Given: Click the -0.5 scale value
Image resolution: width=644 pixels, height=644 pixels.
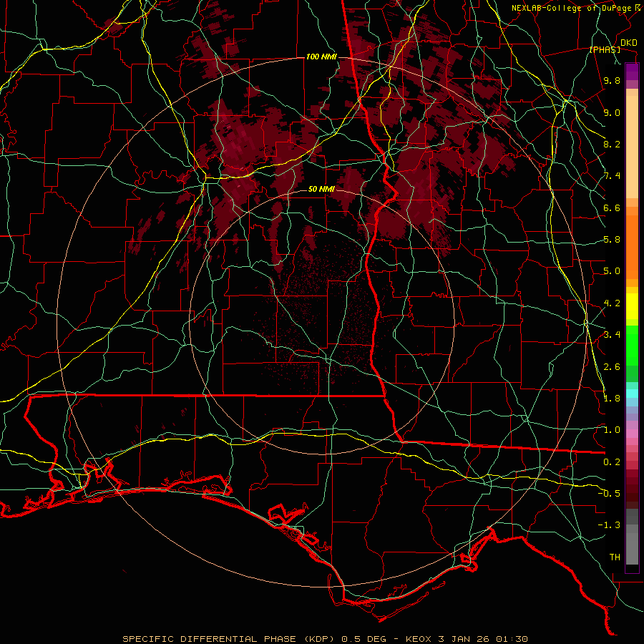Looking at the screenshot, I should (609, 494).
